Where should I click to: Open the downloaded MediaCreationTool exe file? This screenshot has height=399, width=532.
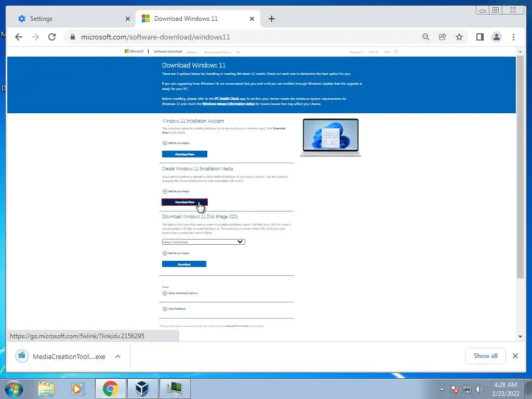click(61, 356)
